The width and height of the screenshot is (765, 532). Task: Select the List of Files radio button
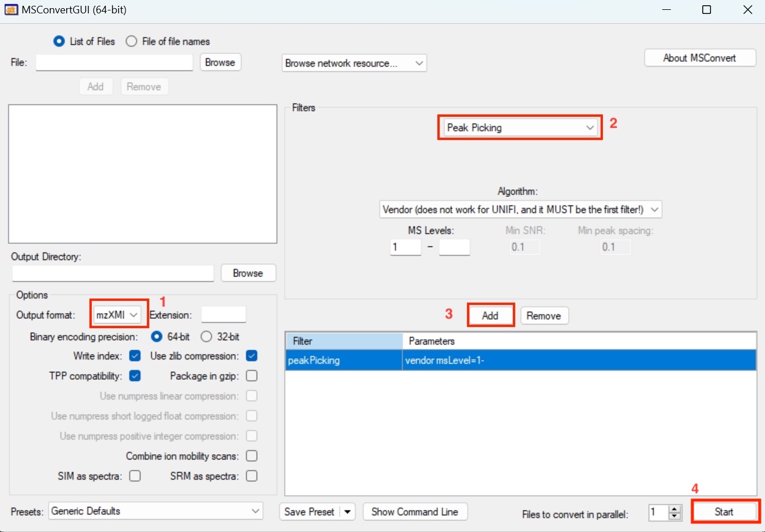tap(59, 41)
